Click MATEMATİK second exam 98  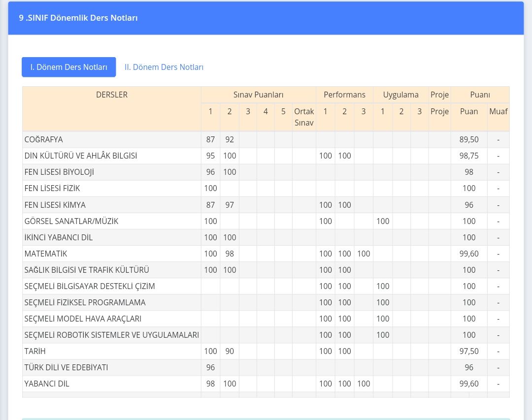pos(230,254)
